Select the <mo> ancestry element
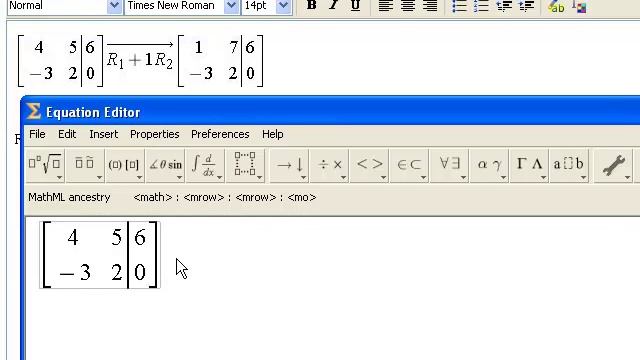This screenshot has height=360, width=640. point(302,198)
